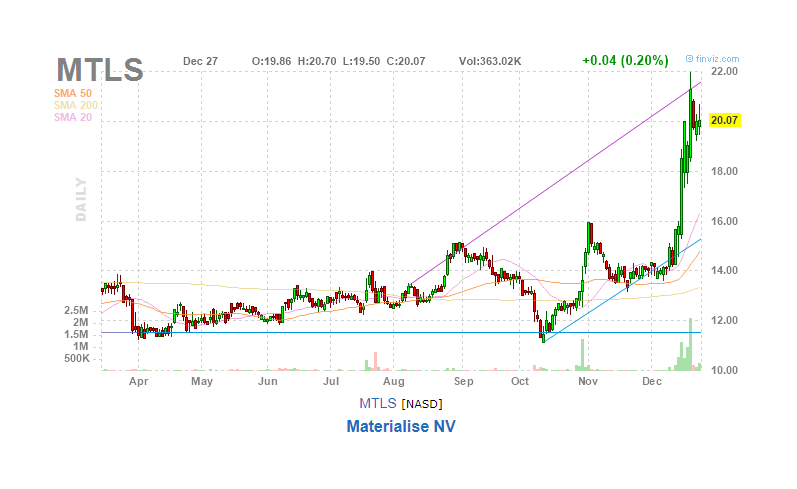The image size is (797, 489).
Task: Click the H:20.70 high value
Action: tap(317, 62)
